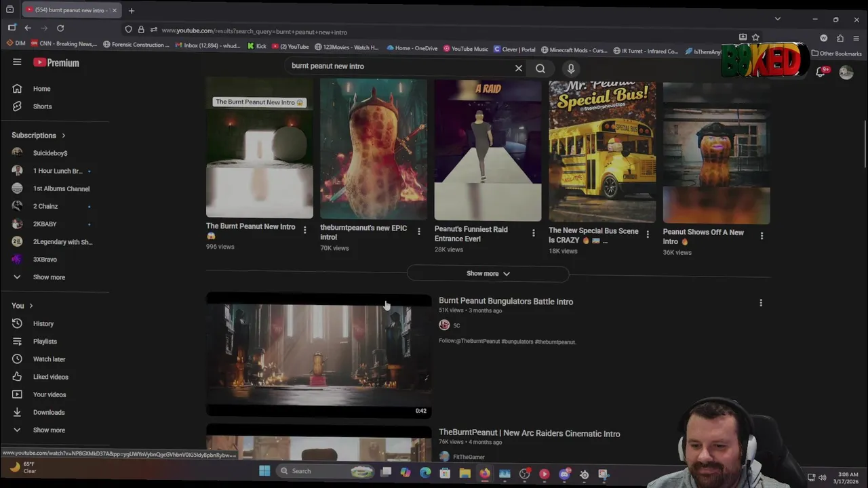868x488 pixels.
Task: Start voice search with microphone icon
Action: [x=571, y=68]
